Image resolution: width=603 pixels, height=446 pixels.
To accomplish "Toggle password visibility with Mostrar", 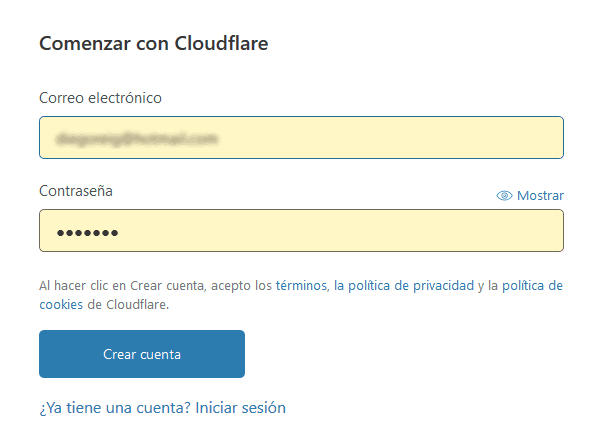I will tap(540, 196).
